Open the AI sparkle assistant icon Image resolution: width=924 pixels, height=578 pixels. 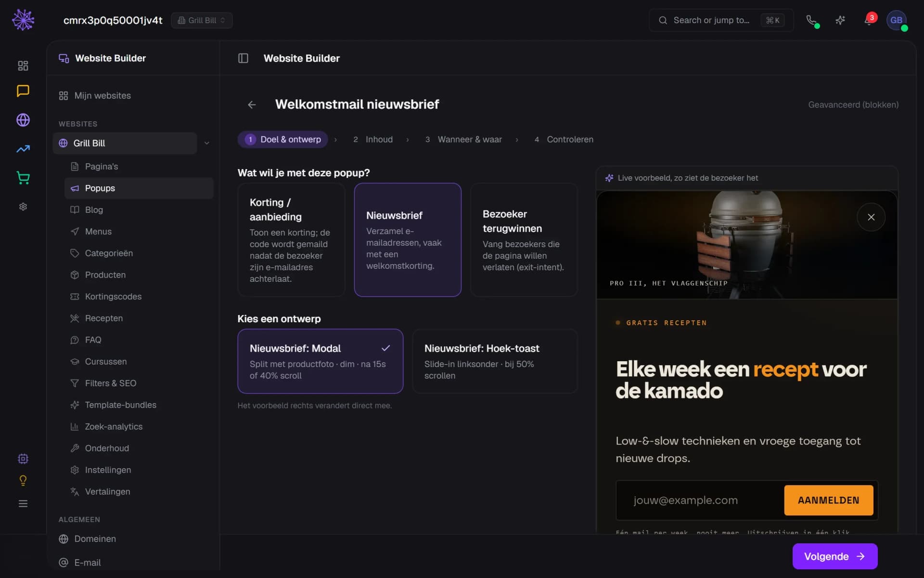click(x=840, y=20)
